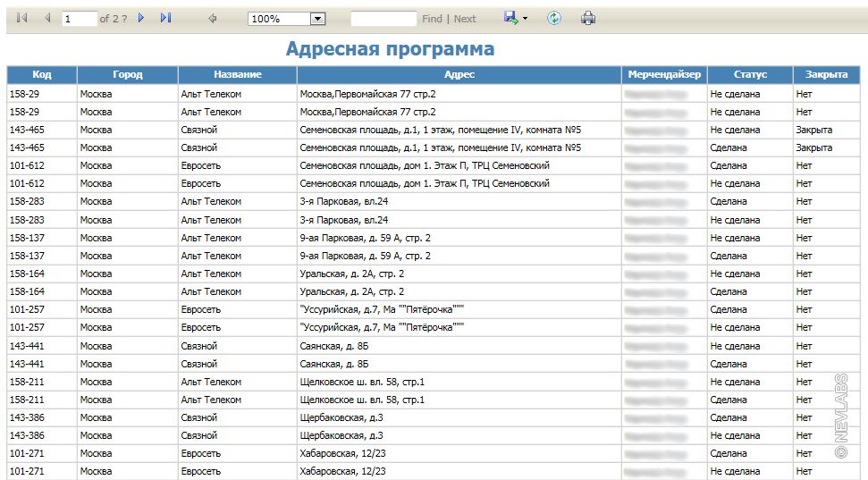Screen dimensions: 868x480
Task: Click the Статус column header
Action: 750,74
